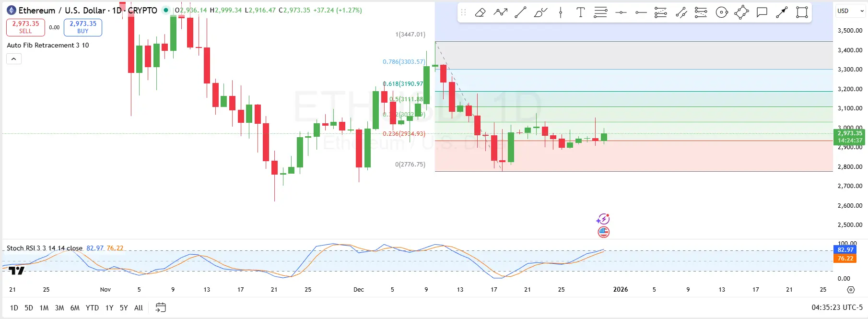The height and width of the screenshot is (319, 868).
Task: Set range to 1Y
Action: coord(109,308)
